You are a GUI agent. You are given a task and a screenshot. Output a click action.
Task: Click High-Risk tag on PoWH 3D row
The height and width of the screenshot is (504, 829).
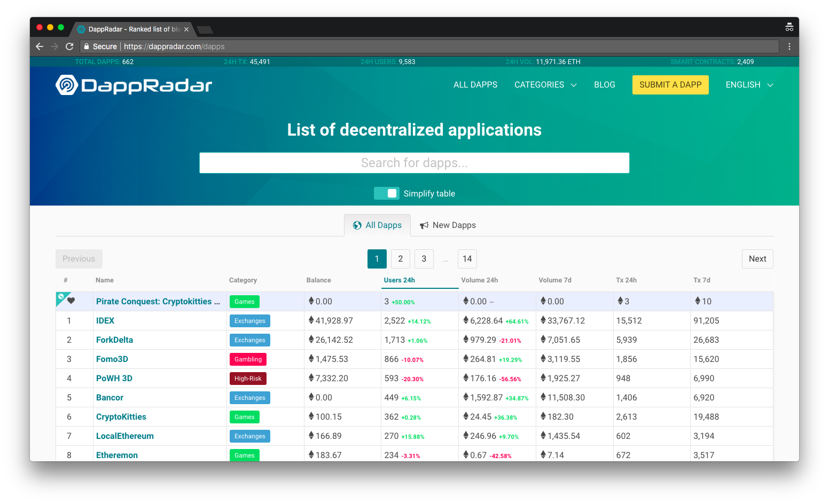pyautogui.click(x=248, y=379)
